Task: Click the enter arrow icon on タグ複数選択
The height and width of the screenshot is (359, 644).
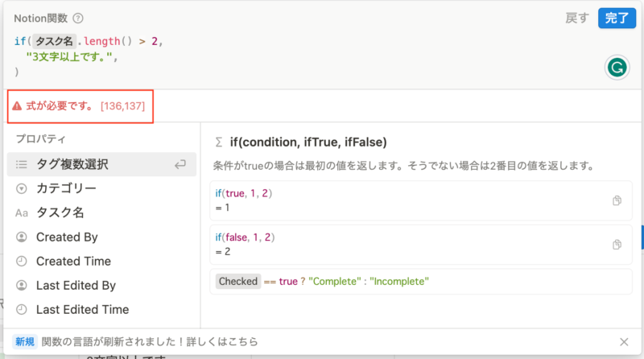Action: tap(180, 165)
